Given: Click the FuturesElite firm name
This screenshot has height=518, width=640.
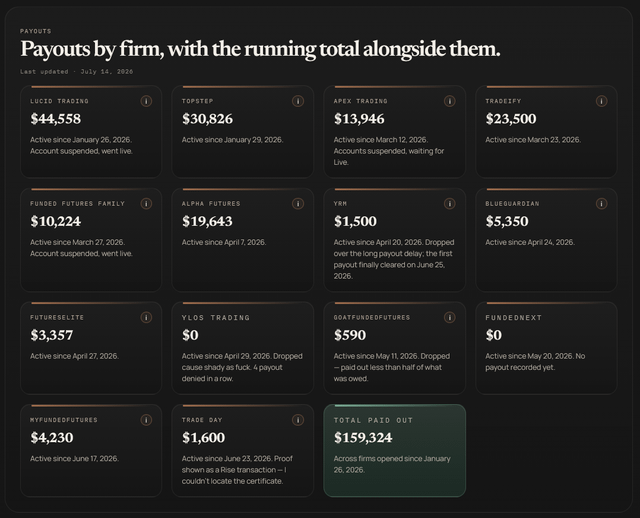Looking at the screenshot, I should click(x=57, y=317).
